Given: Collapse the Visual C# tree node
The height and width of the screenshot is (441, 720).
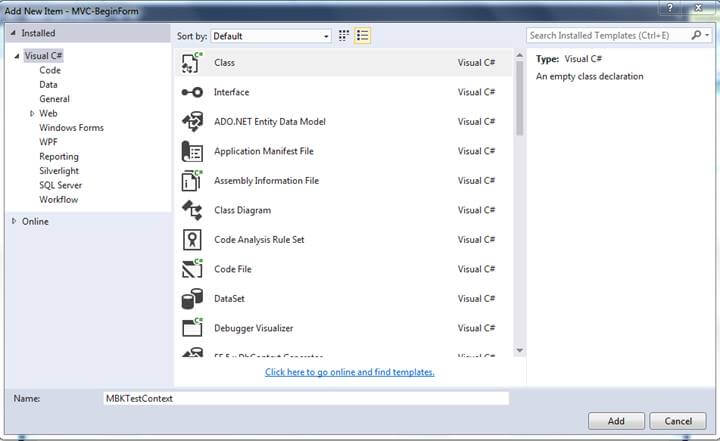Looking at the screenshot, I should (x=17, y=56).
